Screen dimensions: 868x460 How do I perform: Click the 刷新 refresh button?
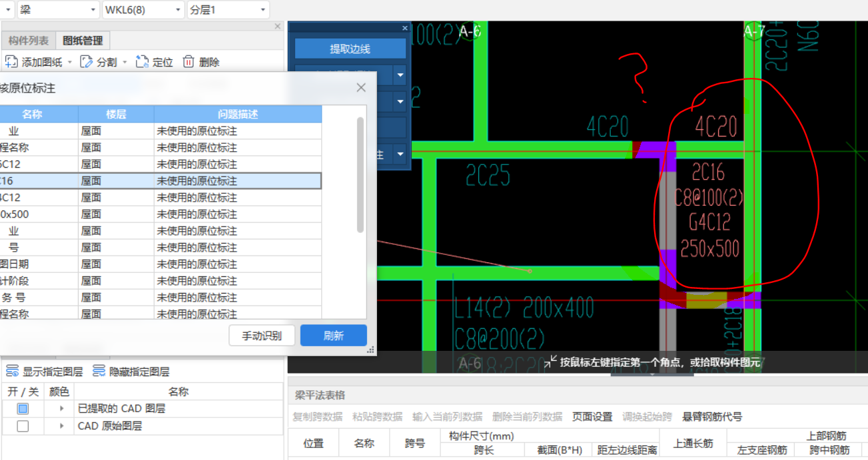click(333, 336)
